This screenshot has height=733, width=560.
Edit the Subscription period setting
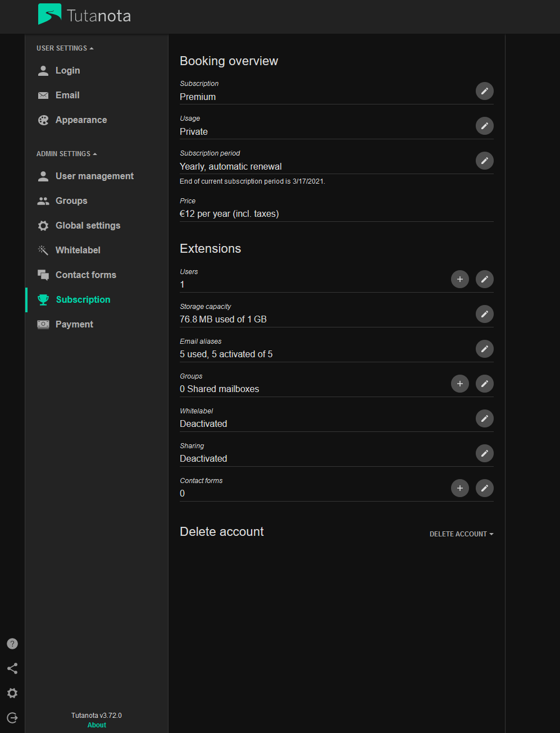pyautogui.click(x=484, y=161)
